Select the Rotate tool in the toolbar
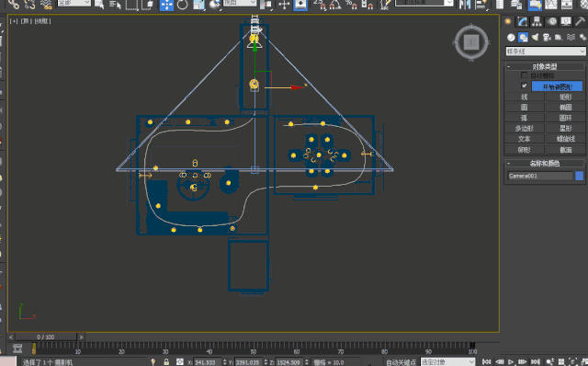The height and width of the screenshot is (366, 588). [183, 5]
